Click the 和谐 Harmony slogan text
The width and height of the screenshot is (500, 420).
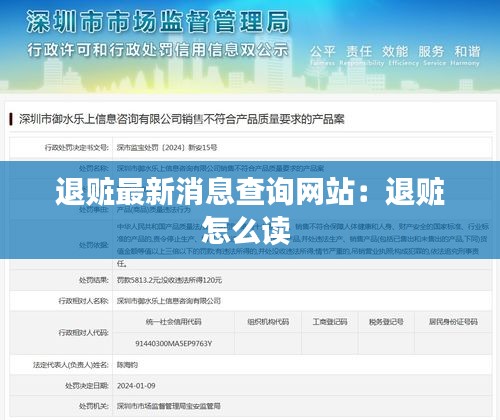pyautogui.click(x=465, y=55)
